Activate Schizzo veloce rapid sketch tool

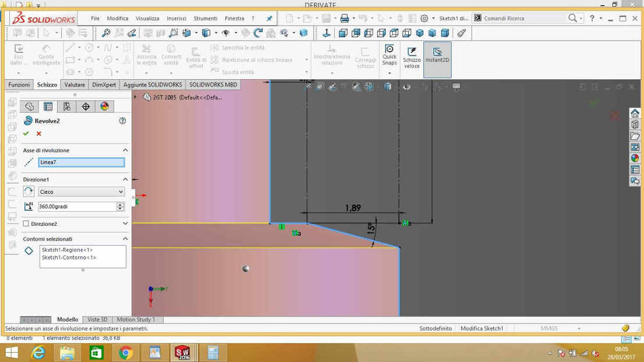coord(412,58)
